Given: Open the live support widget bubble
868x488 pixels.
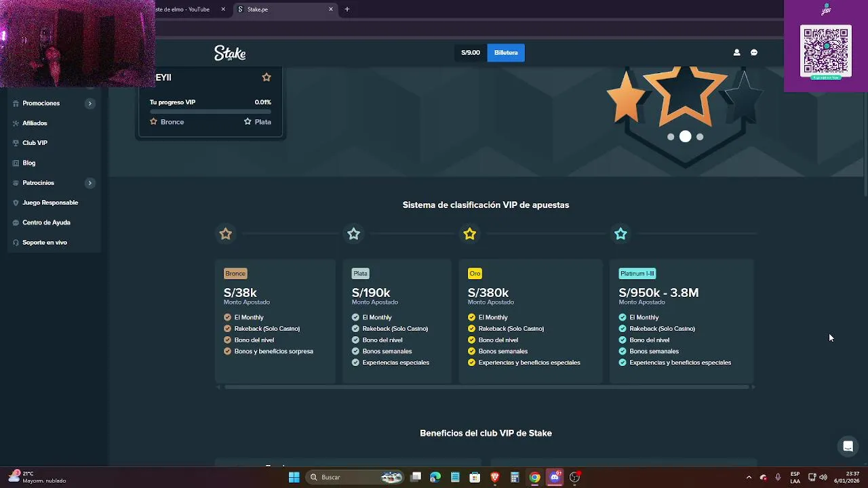Looking at the screenshot, I should (848, 446).
